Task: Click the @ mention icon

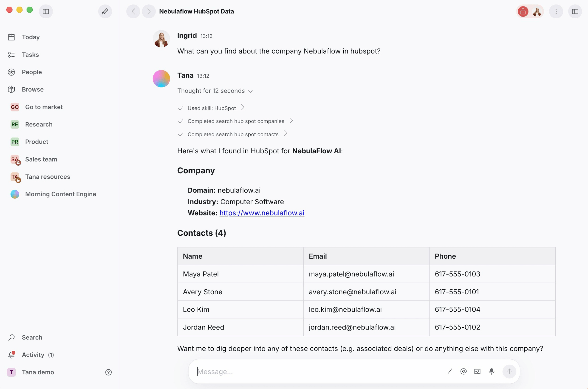Action: pyautogui.click(x=463, y=371)
